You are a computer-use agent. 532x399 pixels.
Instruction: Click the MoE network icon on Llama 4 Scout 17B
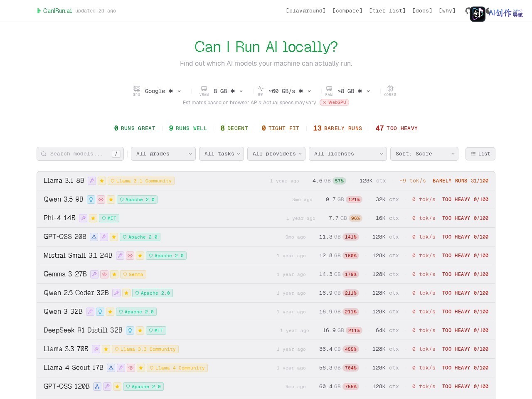(x=111, y=368)
